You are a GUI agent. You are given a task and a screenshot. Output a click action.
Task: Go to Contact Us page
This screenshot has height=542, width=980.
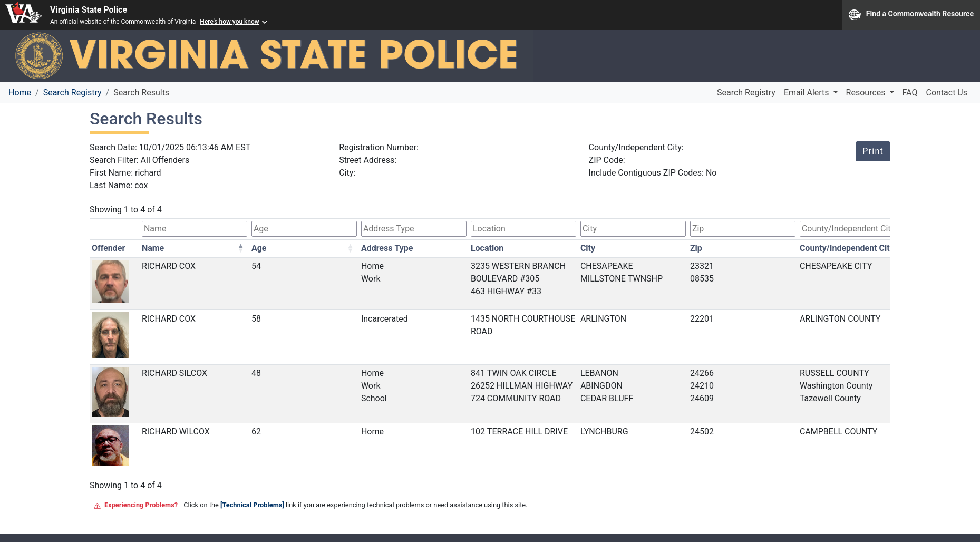pyautogui.click(x=946, y=92)
